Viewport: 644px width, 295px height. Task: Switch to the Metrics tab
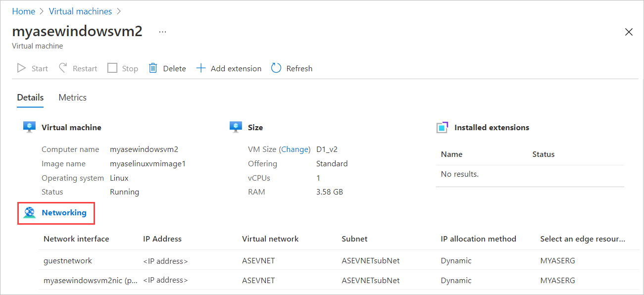72,98
